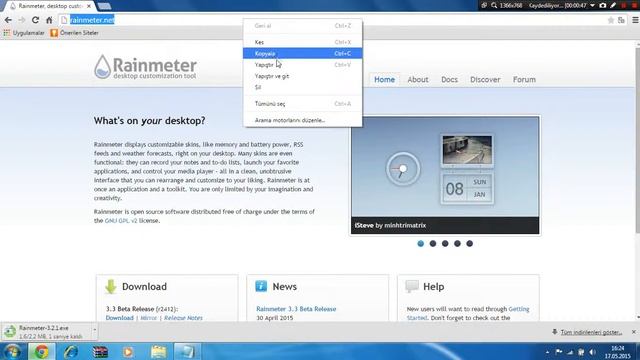Select the fifth slideshow dot
Screen dimensions: 640x360
469,244
